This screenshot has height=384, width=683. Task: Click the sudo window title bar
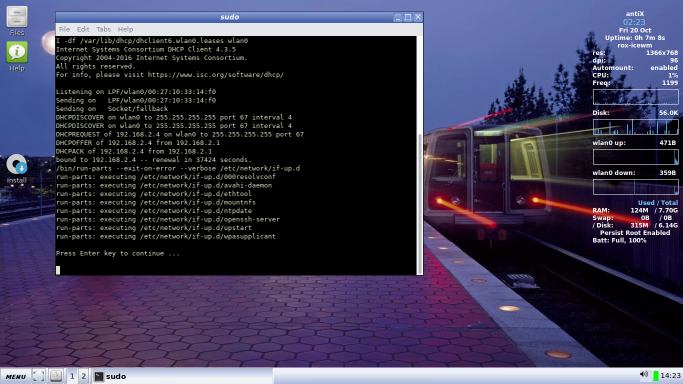(230, 17)
